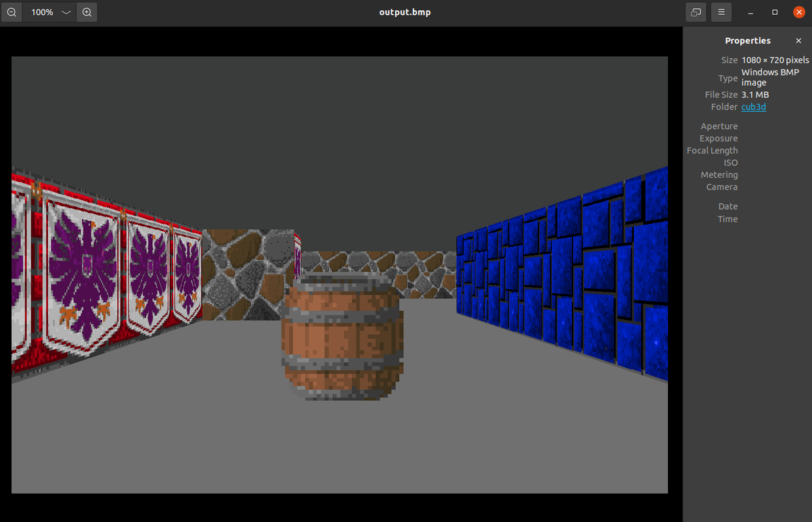Image resolution: width=812 pixels, height=522 pixels.
Task: Click the Camera label in Properties
Action: coord(722,187)
